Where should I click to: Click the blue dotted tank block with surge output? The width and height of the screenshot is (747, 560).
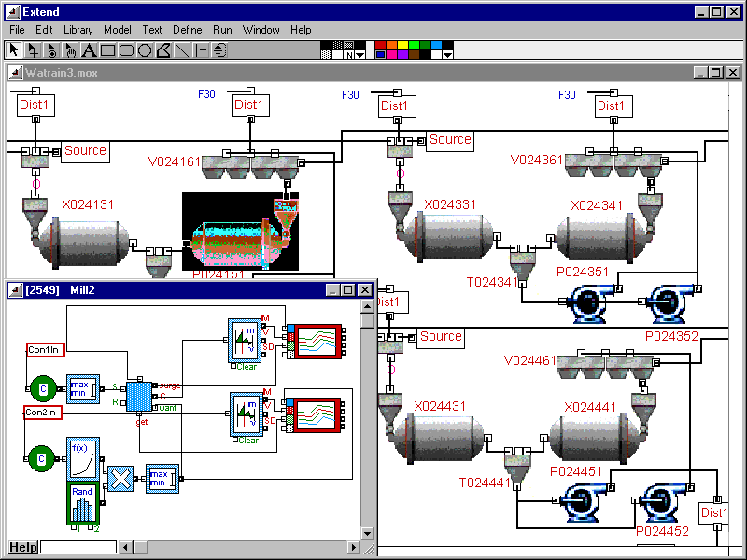[x=139, y=396]
